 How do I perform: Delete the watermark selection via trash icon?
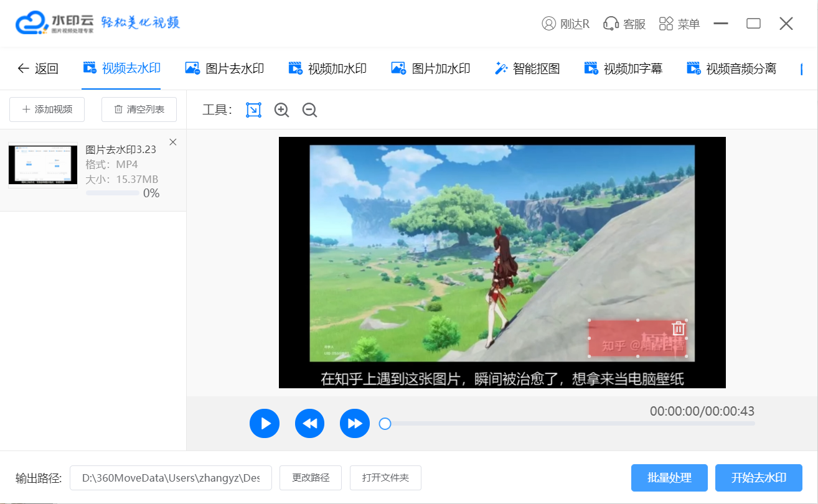679,328
